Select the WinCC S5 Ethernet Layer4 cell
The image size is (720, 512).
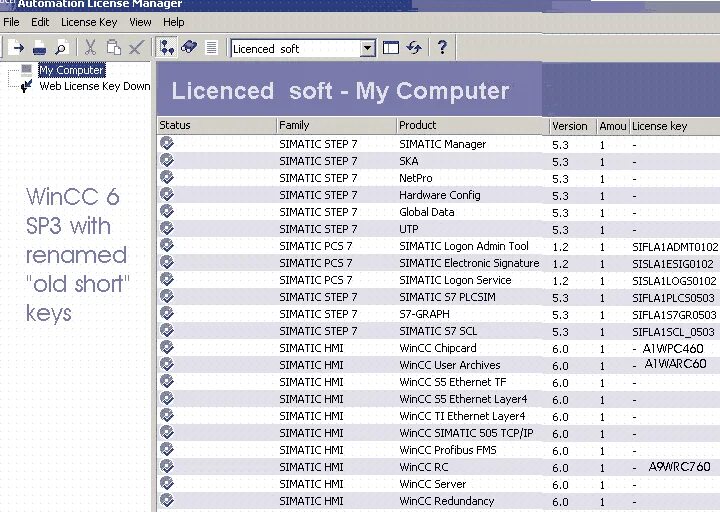[463, 399]
